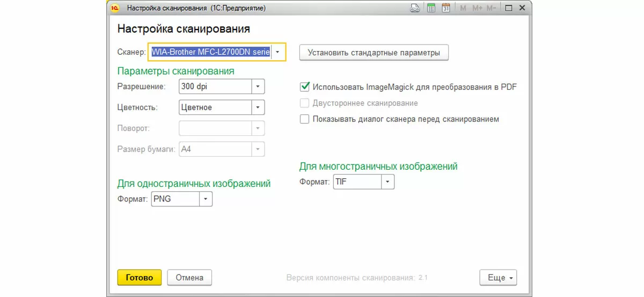
Task: Click the A4 paper size field
Action: point(215,149)
